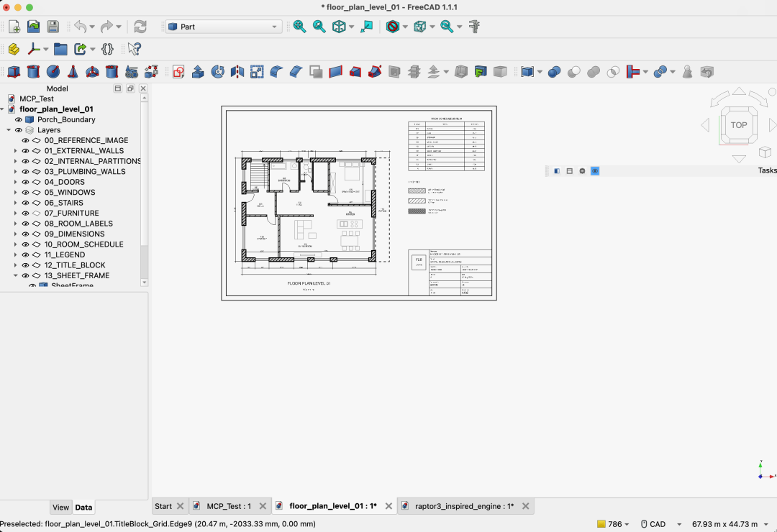Switch to the View property tab
The width and height of the screenshot is (777, 532).
(60, 508)
